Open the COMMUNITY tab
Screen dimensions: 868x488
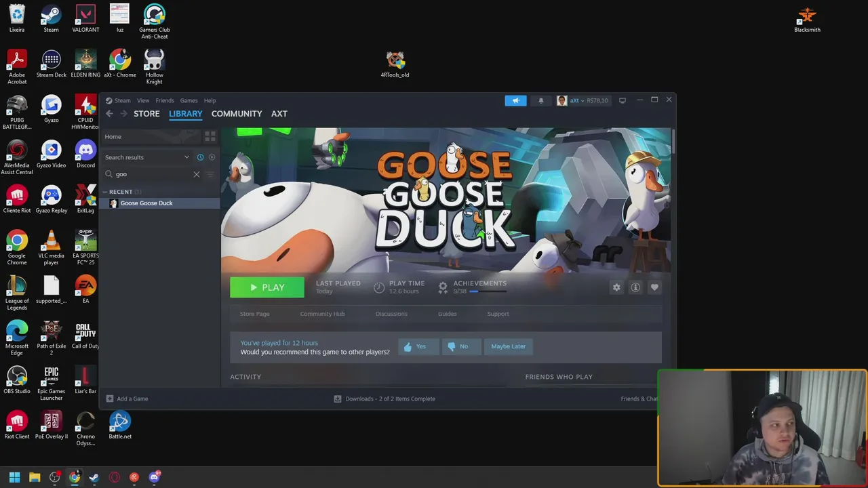click(237, 114)
